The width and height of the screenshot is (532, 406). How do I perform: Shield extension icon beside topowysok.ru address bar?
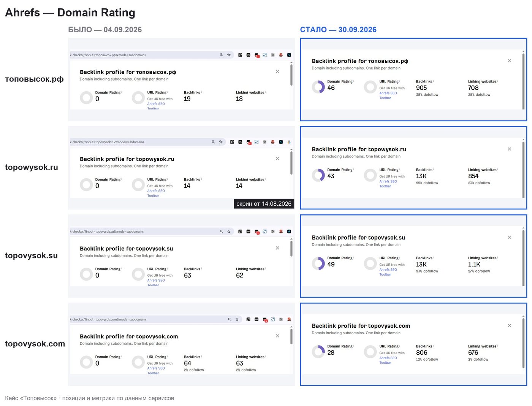[x=265, y=142]
